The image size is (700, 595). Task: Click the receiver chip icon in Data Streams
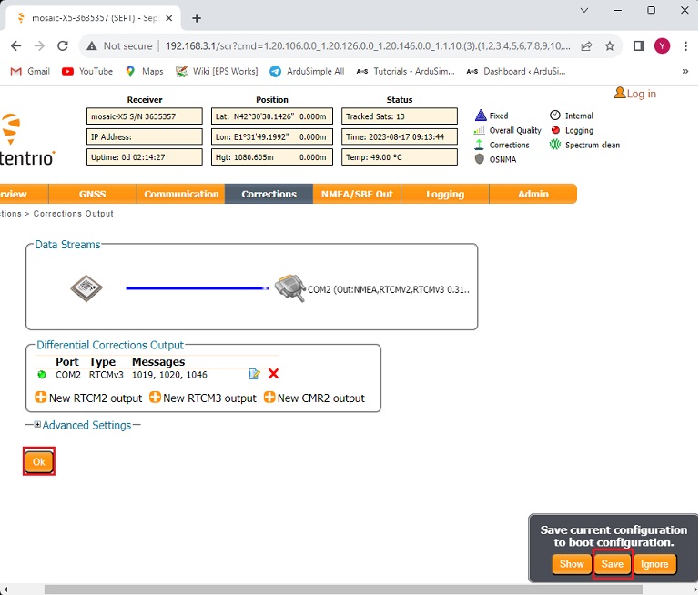pos(86,288)
